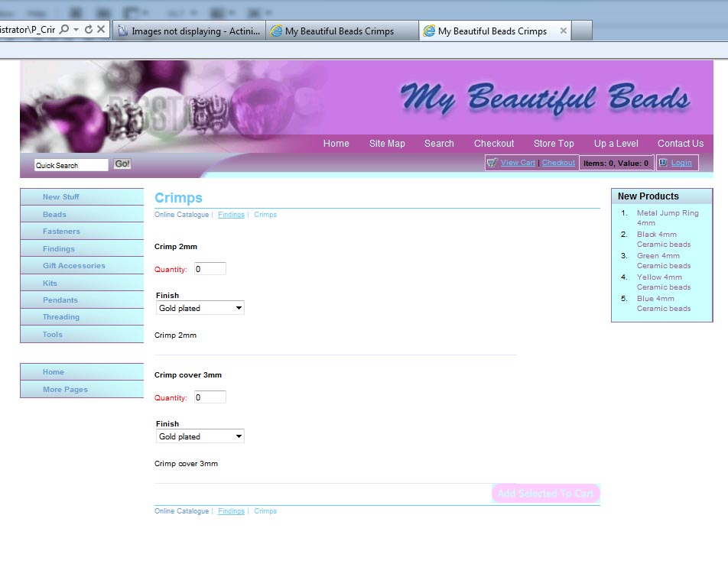
Task: Click the new tab button
Action: click(582, 31)
